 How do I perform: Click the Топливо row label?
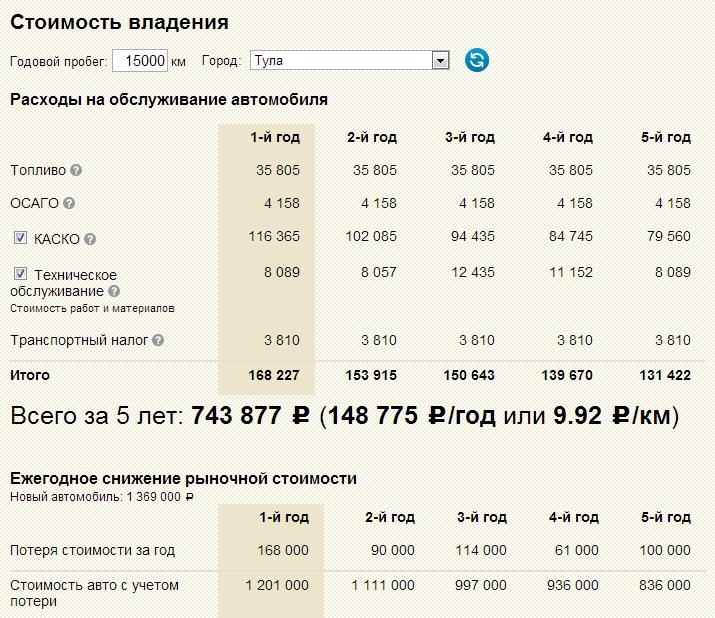pyautogui.click(x=38, y=170)
